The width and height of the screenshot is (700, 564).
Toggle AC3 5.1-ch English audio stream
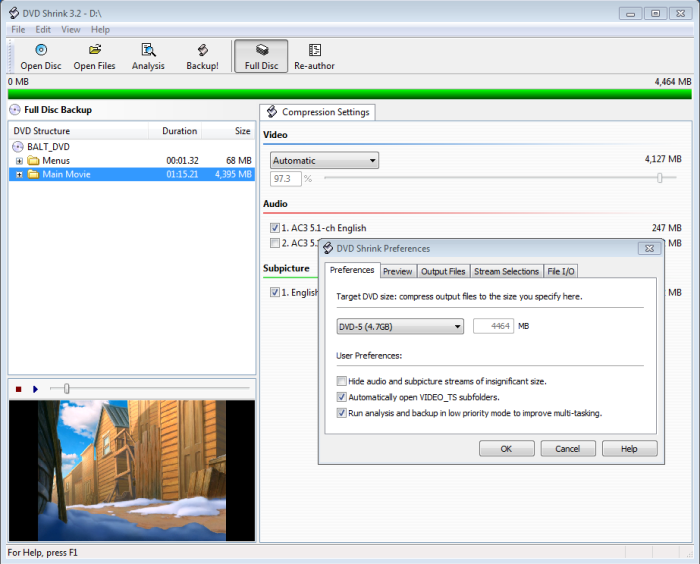coord(275,228)
